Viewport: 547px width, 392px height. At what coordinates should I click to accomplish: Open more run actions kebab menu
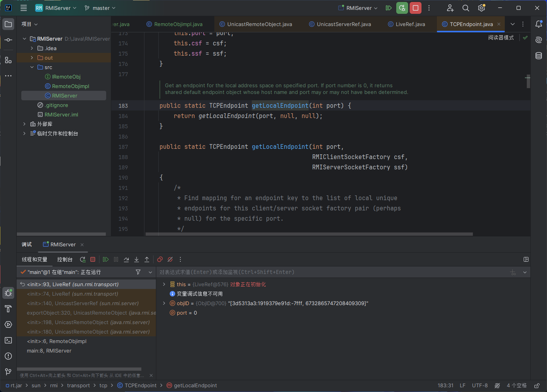[429, 8]
